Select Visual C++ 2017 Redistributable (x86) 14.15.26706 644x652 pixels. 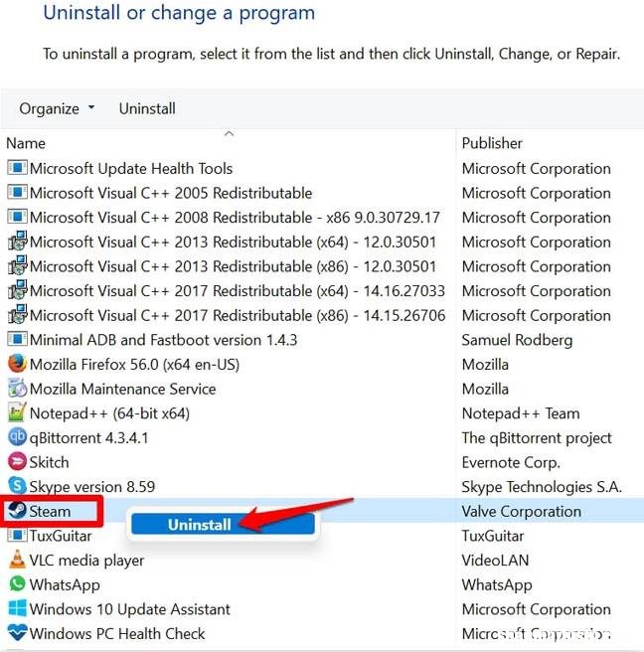pyautogui.click(x=238, y=316)
